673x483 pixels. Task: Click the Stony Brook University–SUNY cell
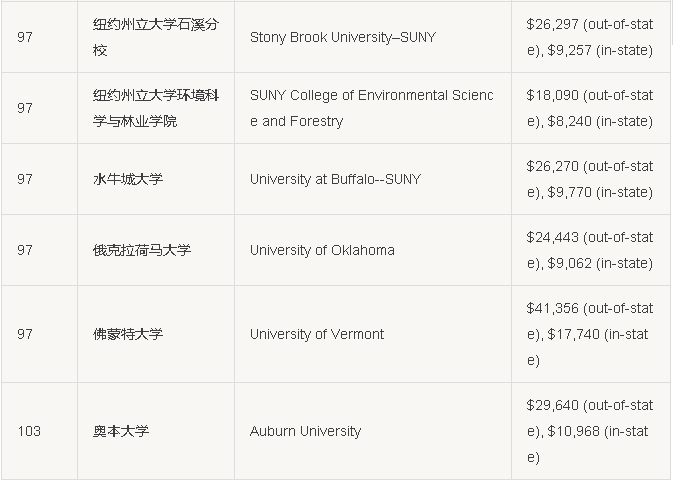(x=373, y=37)
